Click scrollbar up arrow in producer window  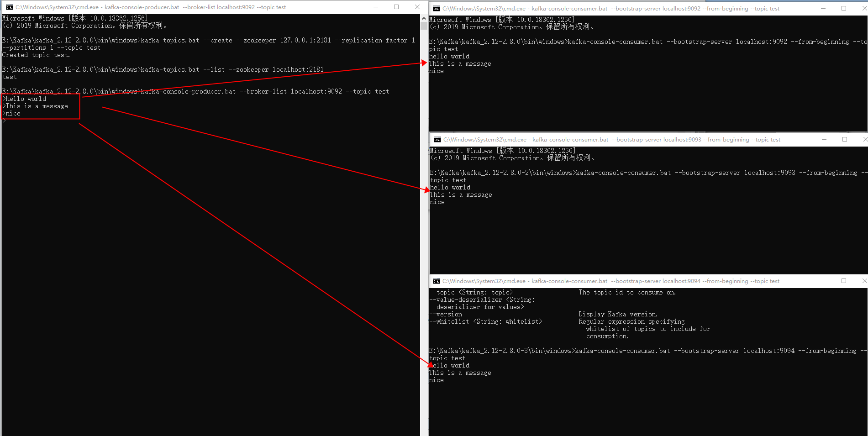click(x=424, y=18)
